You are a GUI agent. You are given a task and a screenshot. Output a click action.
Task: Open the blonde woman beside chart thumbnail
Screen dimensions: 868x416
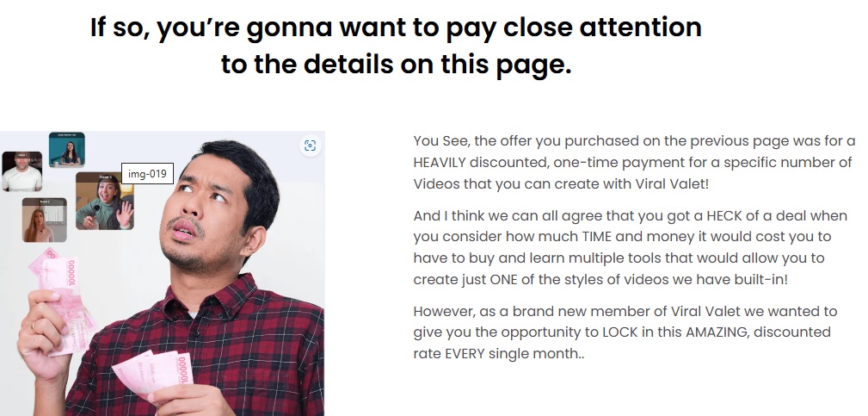[44, 220]
